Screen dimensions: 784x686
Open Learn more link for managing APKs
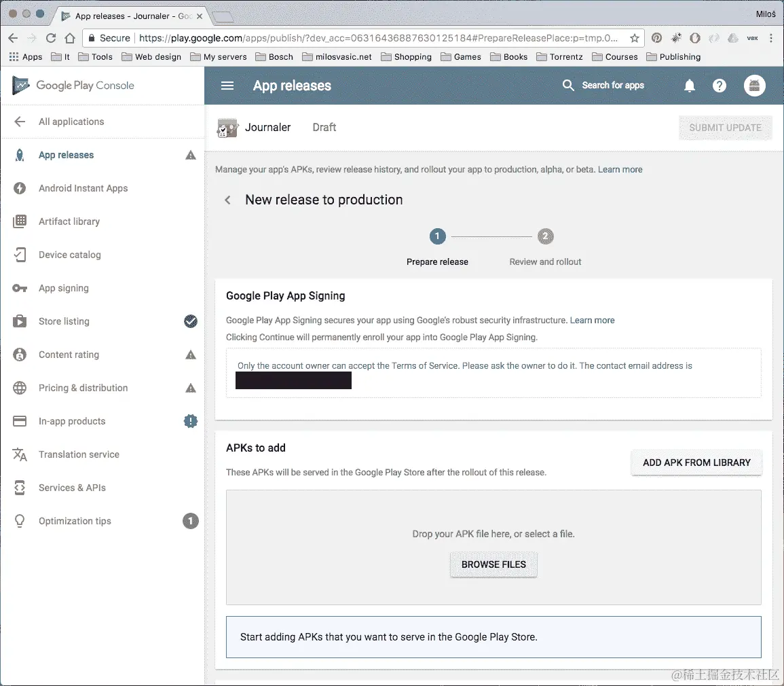tap(620, 170)
